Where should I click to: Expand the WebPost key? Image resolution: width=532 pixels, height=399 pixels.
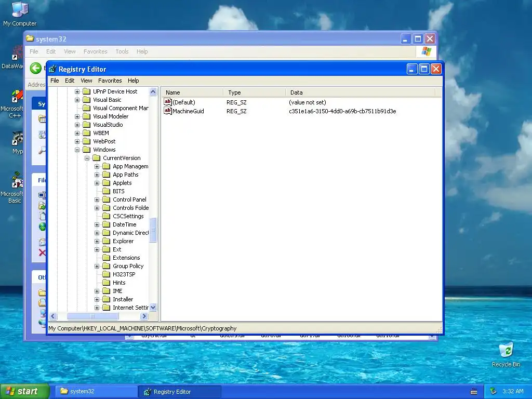(77, 141)
